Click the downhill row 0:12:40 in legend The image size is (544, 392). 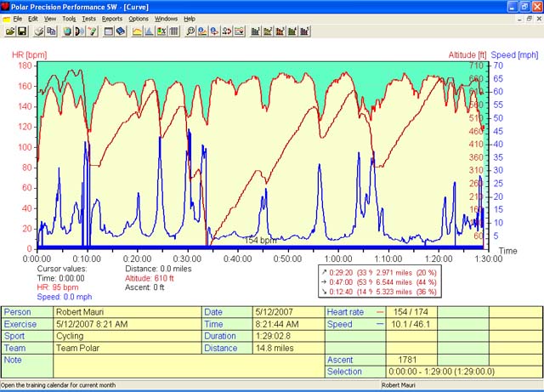(379, 292)
